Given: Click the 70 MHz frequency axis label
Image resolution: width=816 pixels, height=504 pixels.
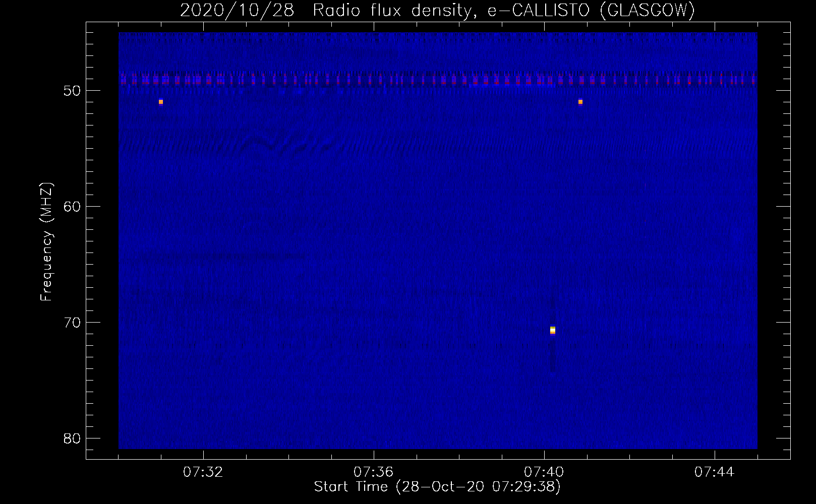Looking at the screenshot, I should coord(72,323).
